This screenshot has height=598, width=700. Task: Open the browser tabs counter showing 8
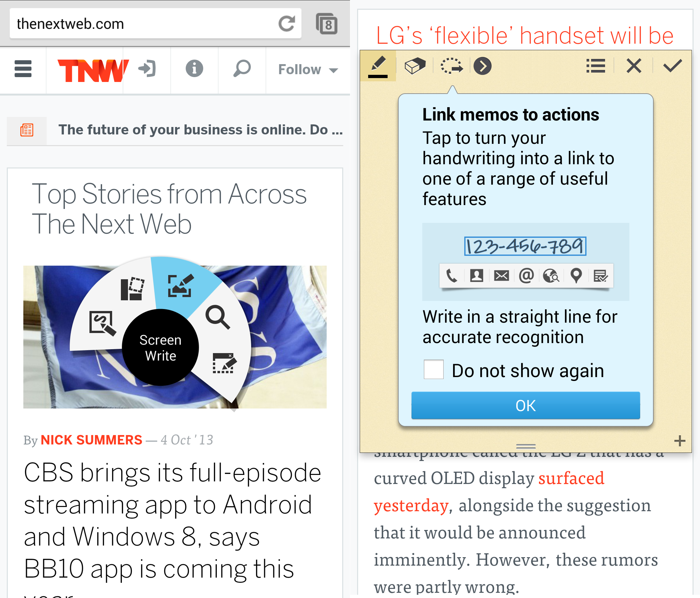[327, 24]
